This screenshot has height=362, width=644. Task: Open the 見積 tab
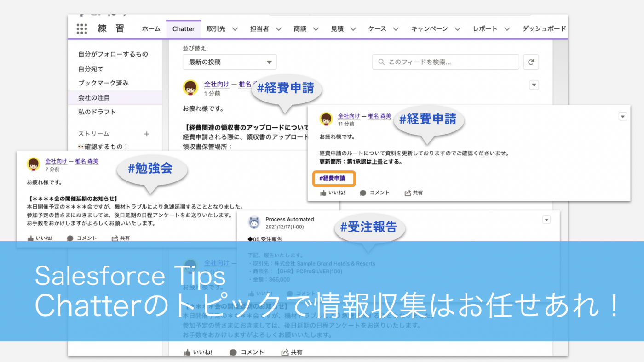(x=337, y=28)
